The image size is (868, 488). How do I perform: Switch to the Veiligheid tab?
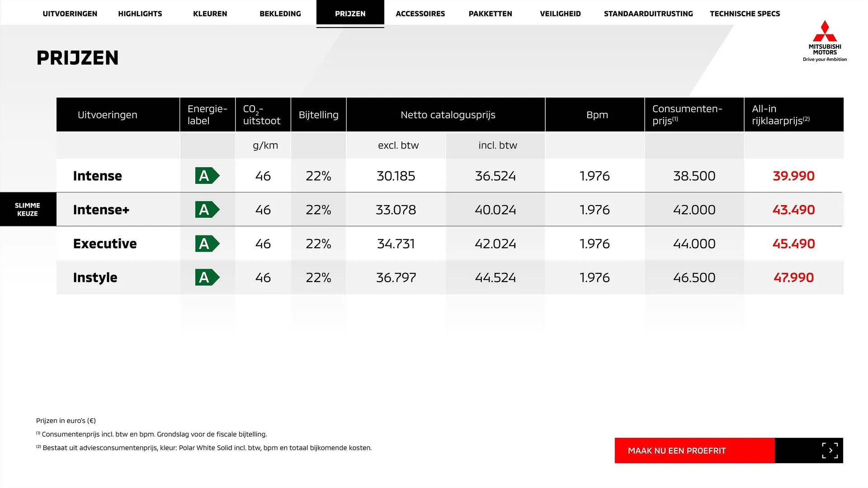pyautogui.click(x=560, y=14)
